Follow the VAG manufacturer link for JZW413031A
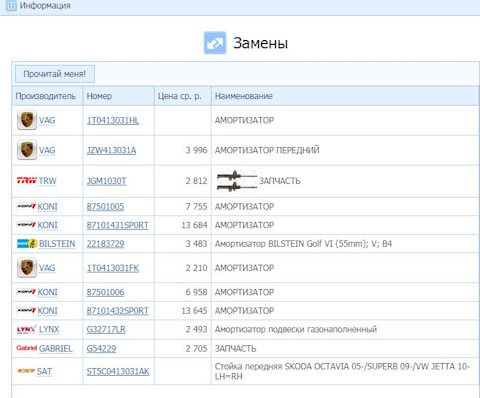 tap(47, 150)
